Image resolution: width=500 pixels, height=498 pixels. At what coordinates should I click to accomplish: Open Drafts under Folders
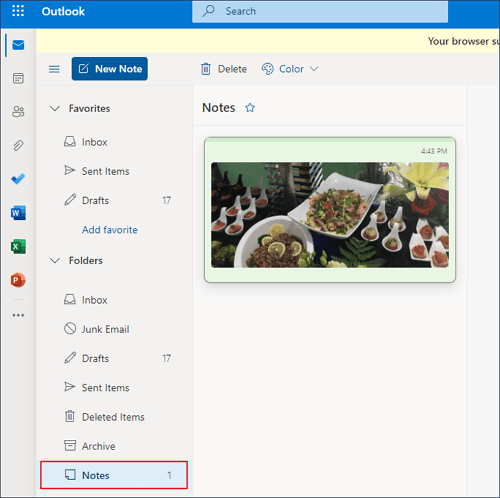coord(114,358)
